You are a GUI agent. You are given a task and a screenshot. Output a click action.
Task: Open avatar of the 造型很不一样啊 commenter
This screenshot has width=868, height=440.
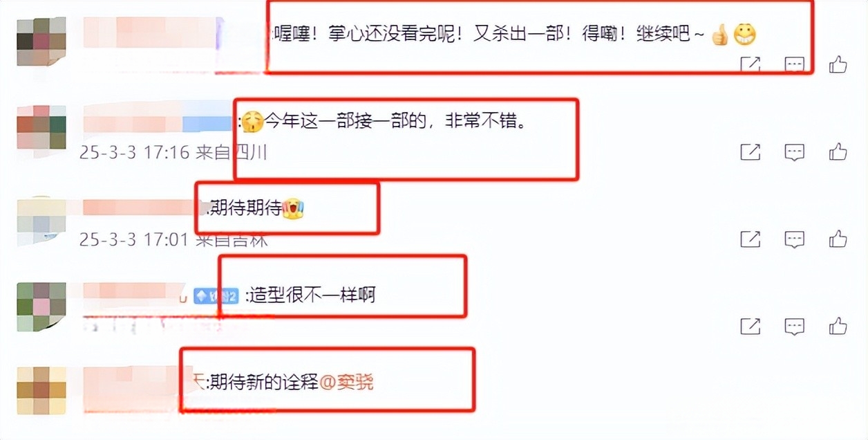pos(41,306)
